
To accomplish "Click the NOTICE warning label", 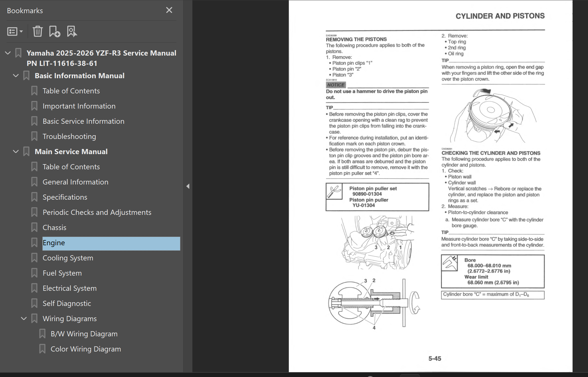I will [x=336, y=85].
